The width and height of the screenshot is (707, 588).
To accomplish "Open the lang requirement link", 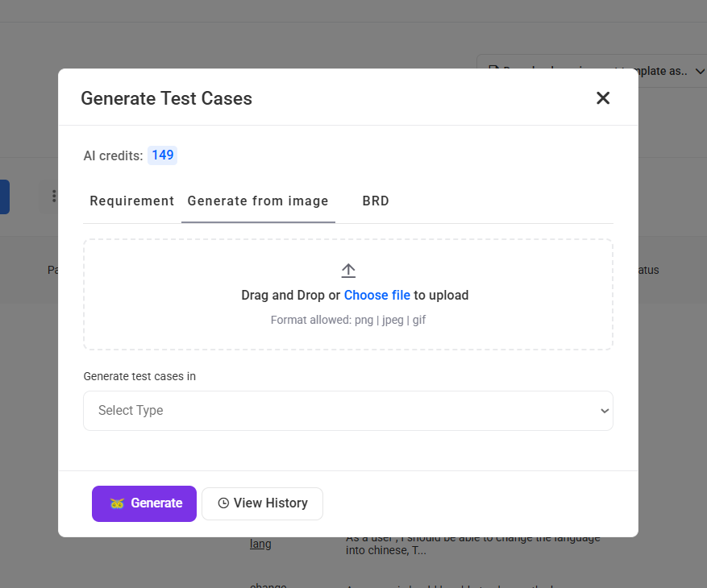I will click(x=260, y=544).
